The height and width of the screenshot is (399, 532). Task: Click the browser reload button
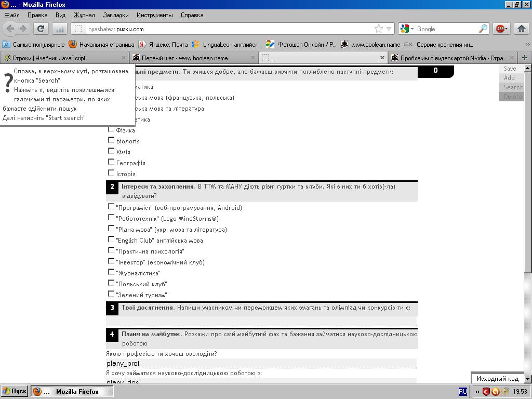[41, 29]
